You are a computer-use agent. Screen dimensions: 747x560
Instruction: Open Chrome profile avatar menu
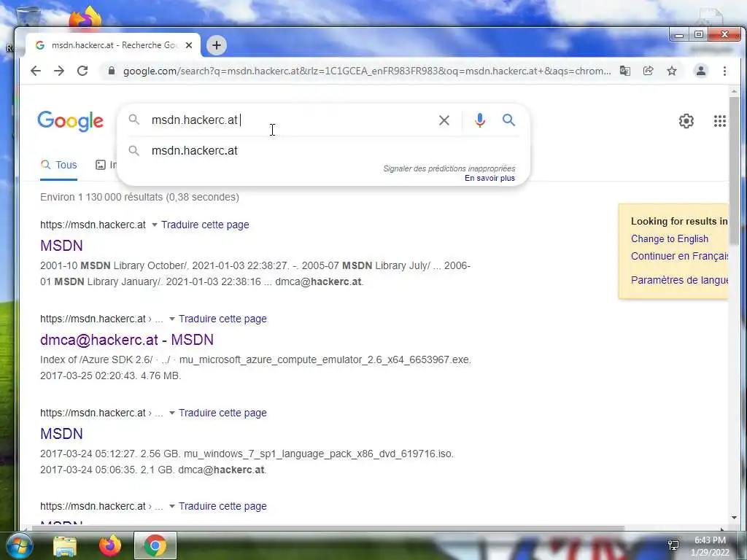click(701, 71)
